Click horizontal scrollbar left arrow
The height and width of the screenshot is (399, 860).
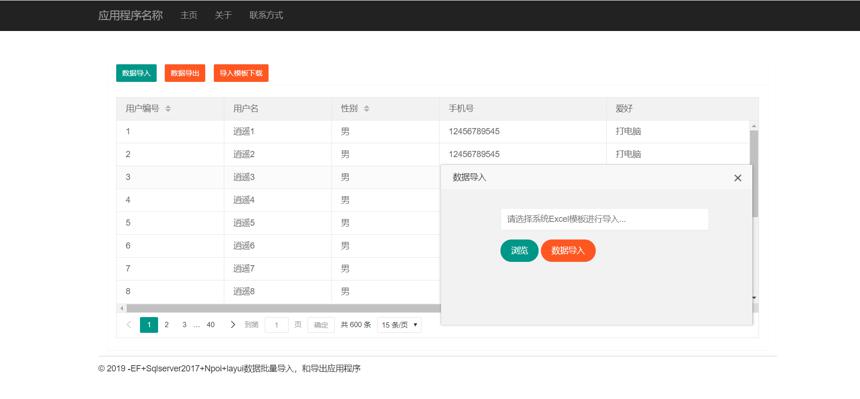(121, 308)
